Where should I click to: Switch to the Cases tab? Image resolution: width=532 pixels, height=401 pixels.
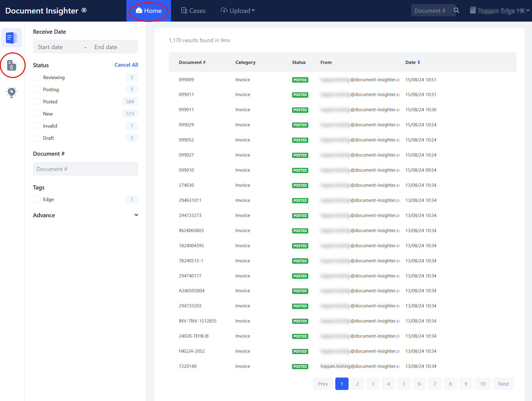(193, 11)
